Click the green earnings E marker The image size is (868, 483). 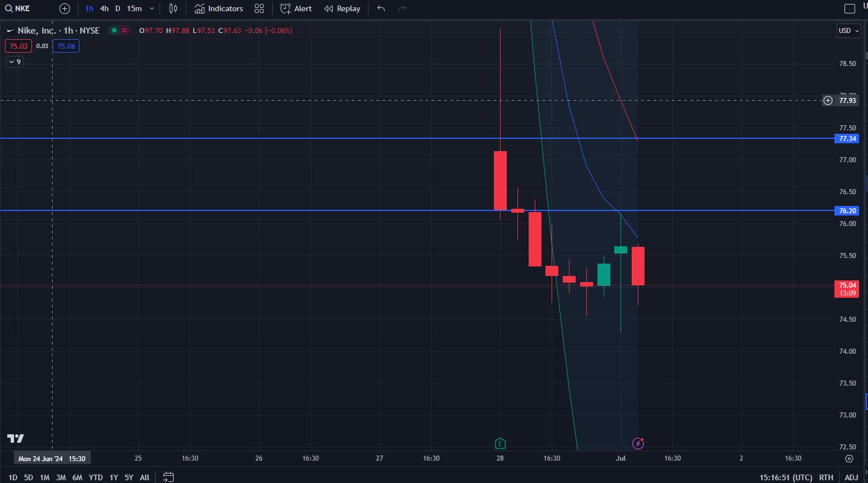[x=500, y=444]
